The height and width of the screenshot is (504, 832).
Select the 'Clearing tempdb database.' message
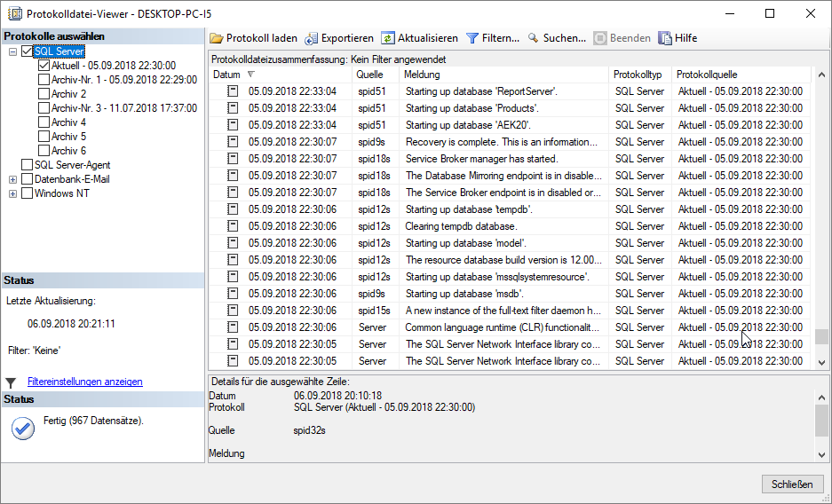(x=461, y=226)
